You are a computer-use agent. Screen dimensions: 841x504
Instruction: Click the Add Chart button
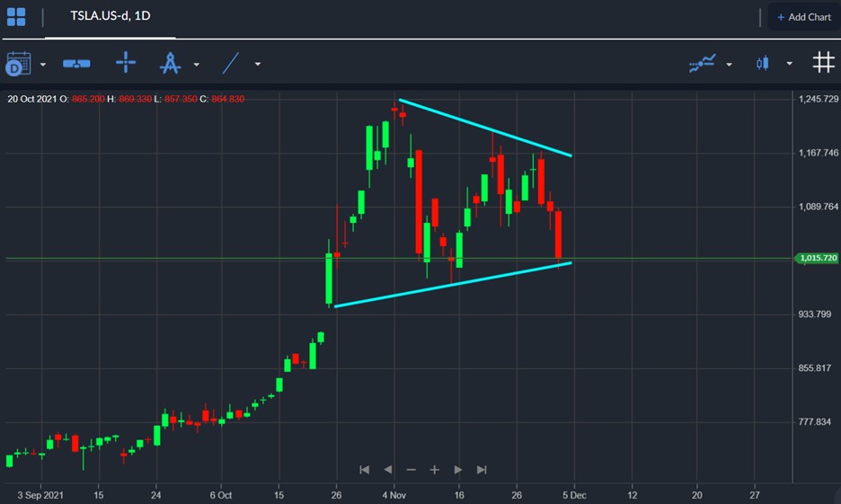click(804, 17)
